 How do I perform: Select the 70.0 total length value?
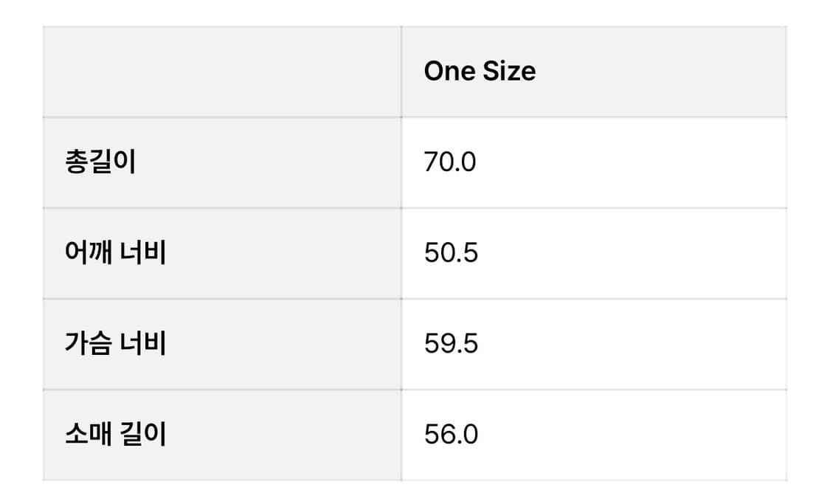click(450, 162)
